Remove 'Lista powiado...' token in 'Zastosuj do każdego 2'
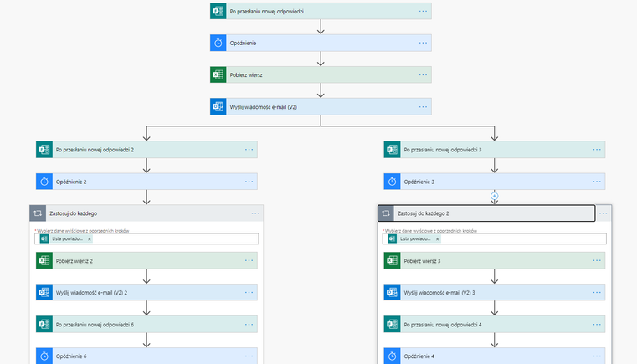637x364 pixels. pyautogui.click(x=438, y=238)
